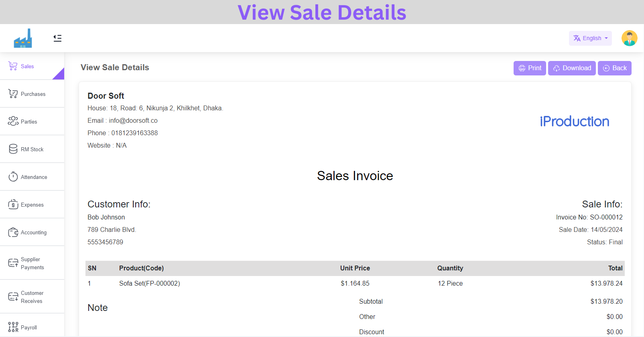
Task: Click the Unit Price column header
Action: pos(355,268)
